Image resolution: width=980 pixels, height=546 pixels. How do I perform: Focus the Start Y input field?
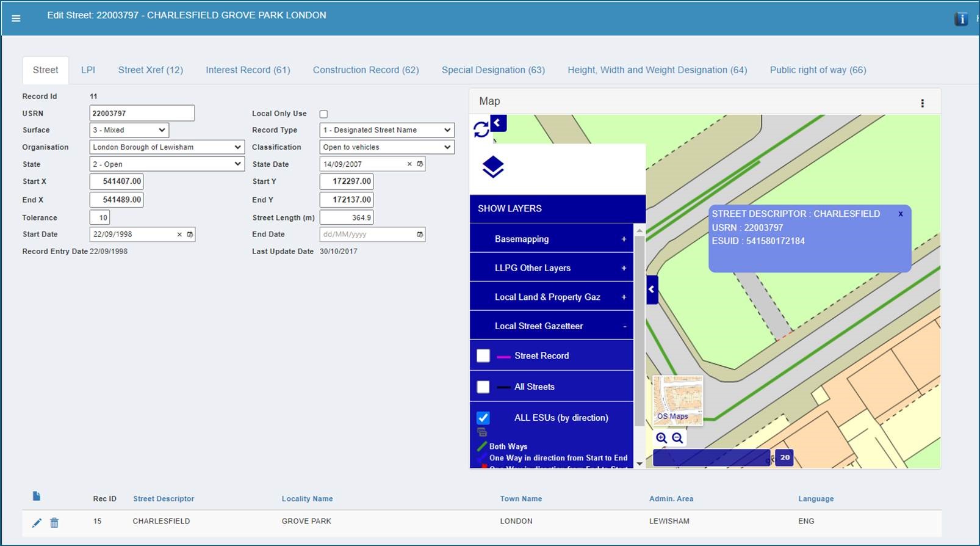(x=347, y=181)
